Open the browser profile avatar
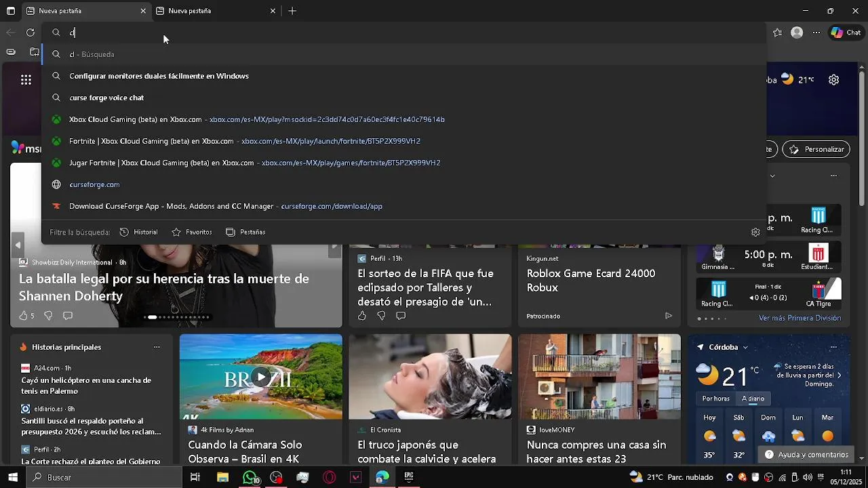The width and height of the screenshot is (868, 488). (x=797, y=33)
